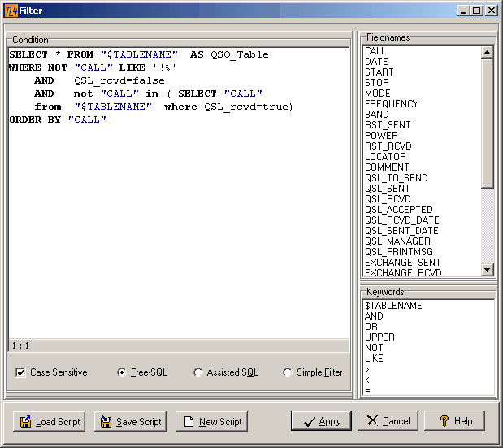Select STOP in the Fieldnames list
Viewport: 503px width, 448px height.
377,83
